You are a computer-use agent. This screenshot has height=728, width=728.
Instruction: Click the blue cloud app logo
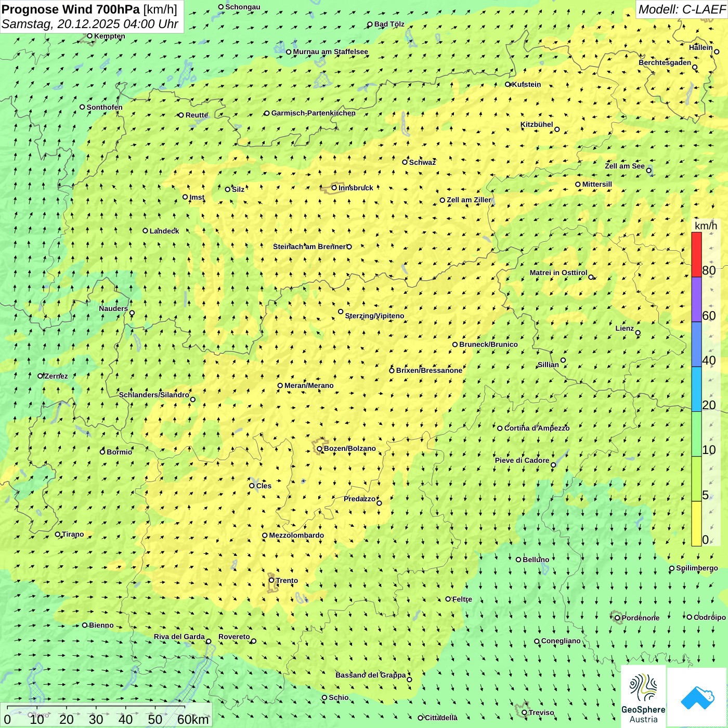pyautogui.click(x=697, y=698)
